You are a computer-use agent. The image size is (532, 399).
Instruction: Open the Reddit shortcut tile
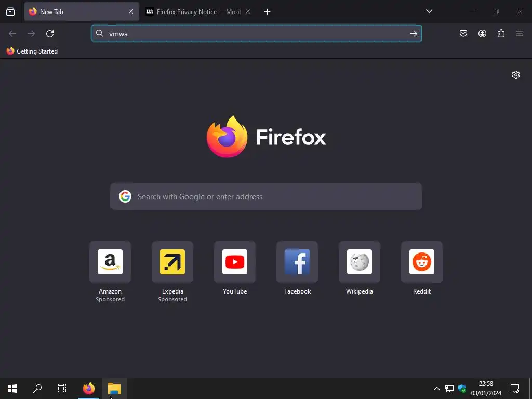pyautogui.click(x=422, y=268)
